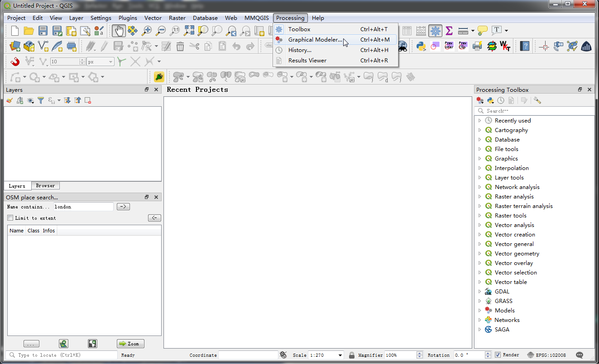Expand the Vector geometry group
Viewport: 599px width, 364px height.
[479, 253]
